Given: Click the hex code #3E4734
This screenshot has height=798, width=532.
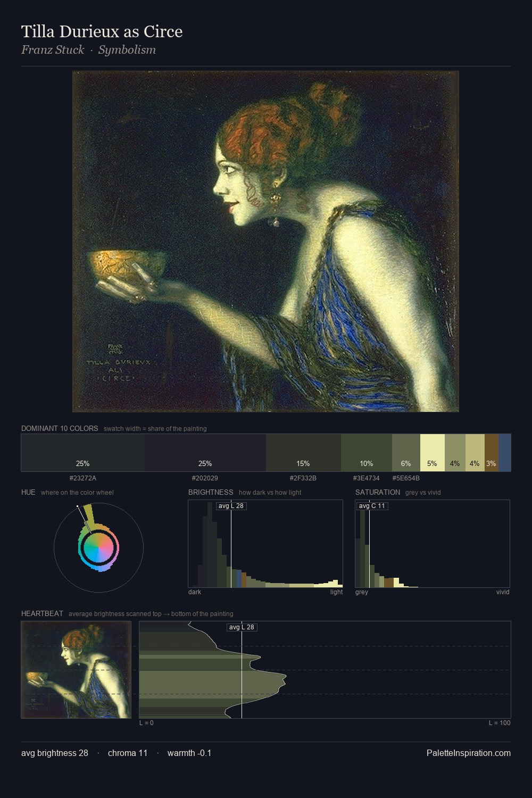Looking at the screenshot, I should [367, 478].
